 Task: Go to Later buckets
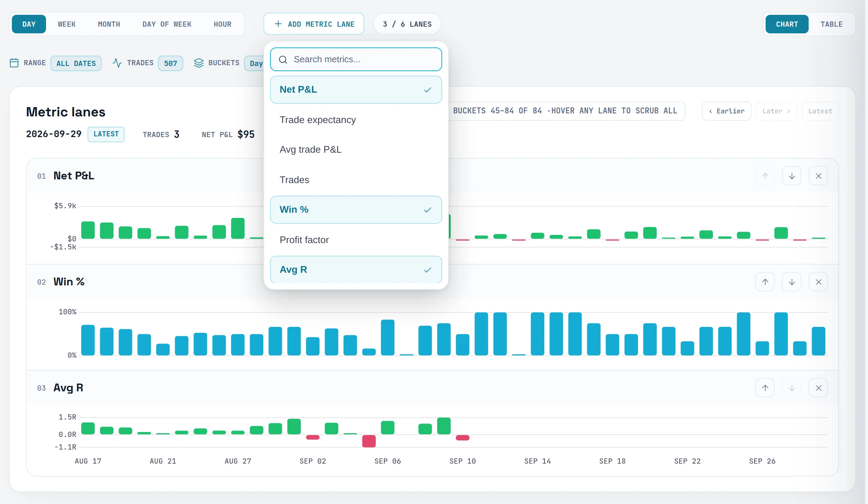pyautogui.click(x=777, y=111)
